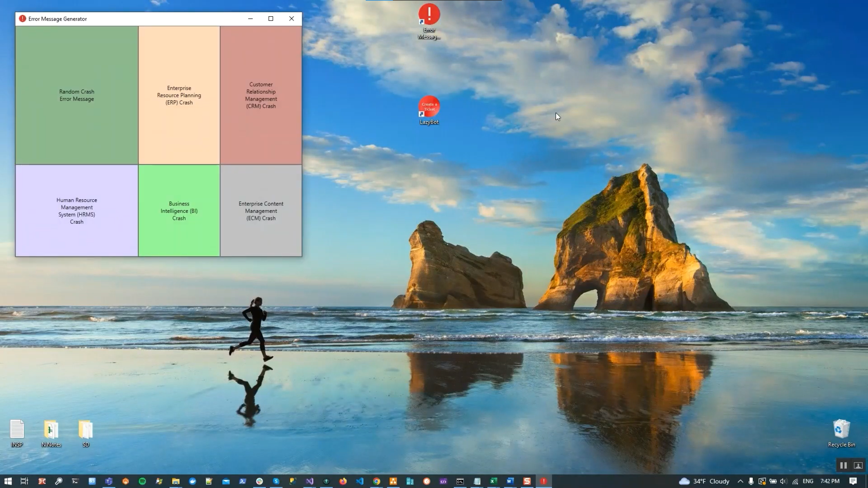Open Visual Studio Code from the taskbar

360,481
